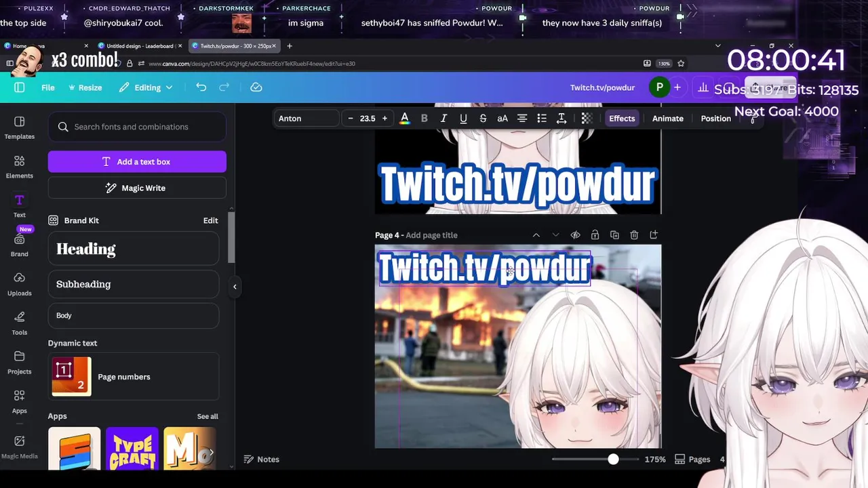Open the Apps panel in sidebar

click(x=19, y=403)
